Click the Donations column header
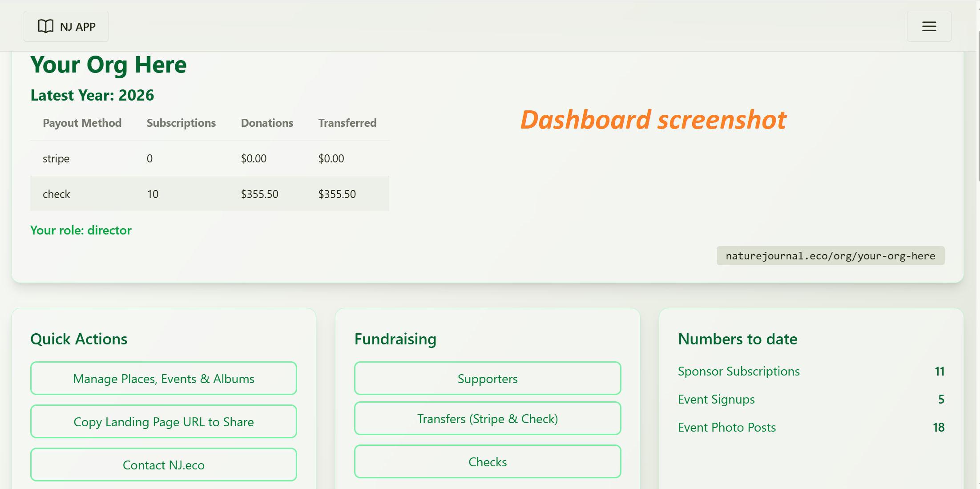Viewport: 980px width, 489px height. (x=267, y=123)
